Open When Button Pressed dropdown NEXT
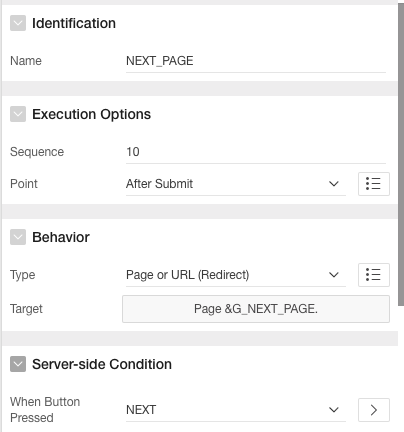This screenshot has width=404, height=432. (236, 410)
